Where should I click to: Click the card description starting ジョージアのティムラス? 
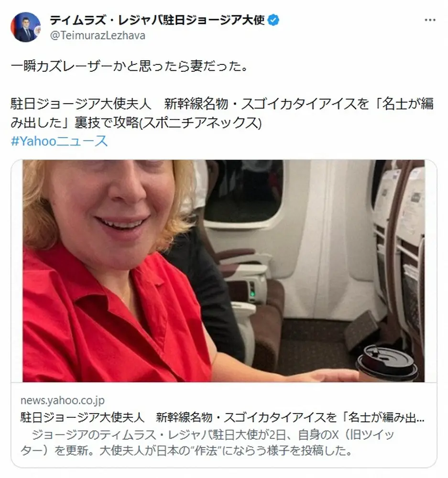[x=208, y=443]
